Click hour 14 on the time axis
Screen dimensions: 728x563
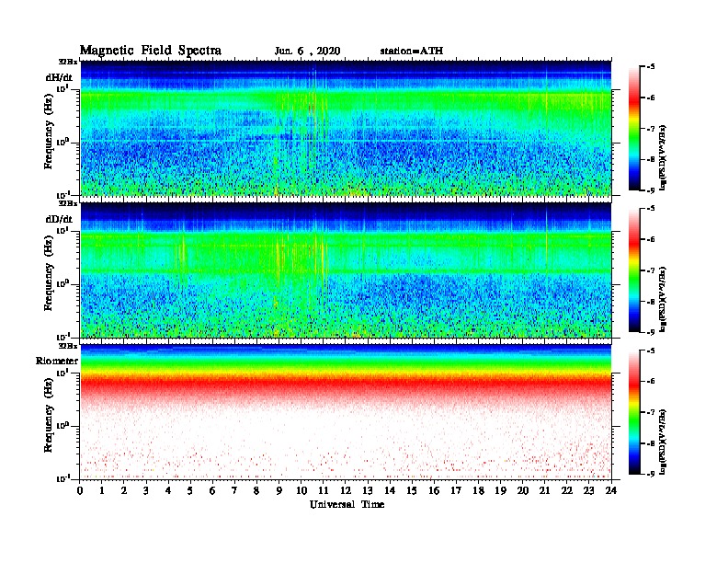coord(390,491)
